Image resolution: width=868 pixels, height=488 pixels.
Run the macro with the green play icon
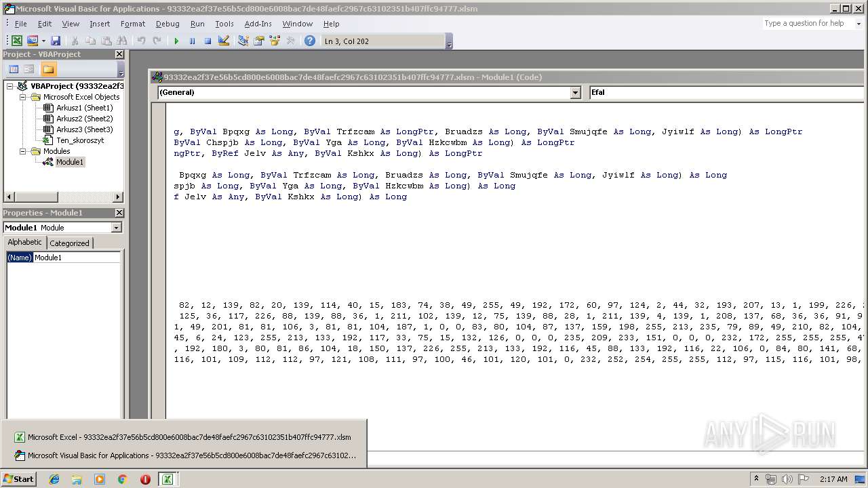coord(176,41)
